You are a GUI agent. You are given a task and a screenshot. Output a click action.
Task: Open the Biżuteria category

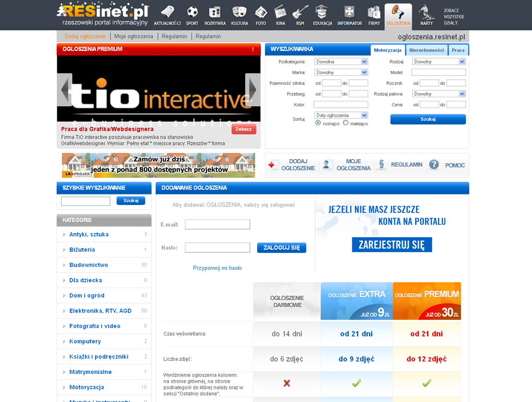(x=82, y=250)
